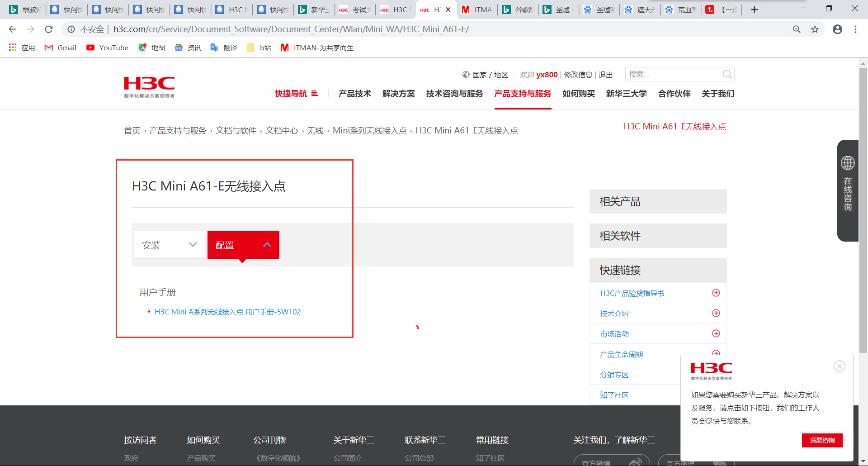Viewport: 868px width, 466px height.
Task: Switch to the 考试 browser tab
Action: [x=355, y=10]
